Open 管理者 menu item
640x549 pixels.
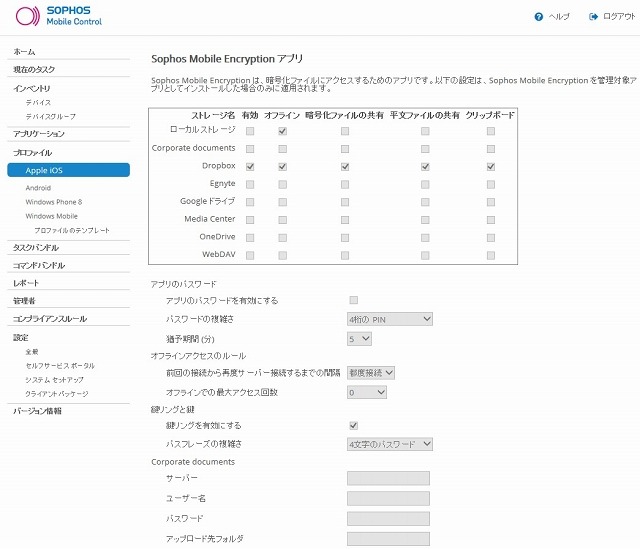tap(24, 301)
